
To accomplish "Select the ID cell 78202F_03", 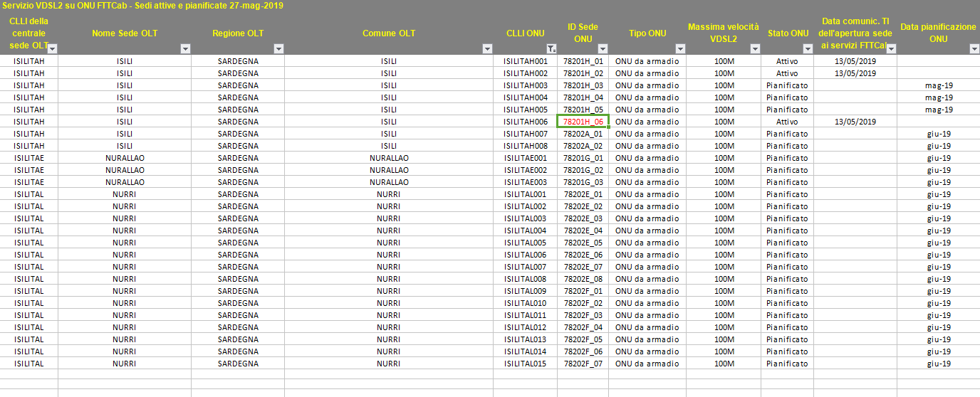I will click(x=583, y=315).
